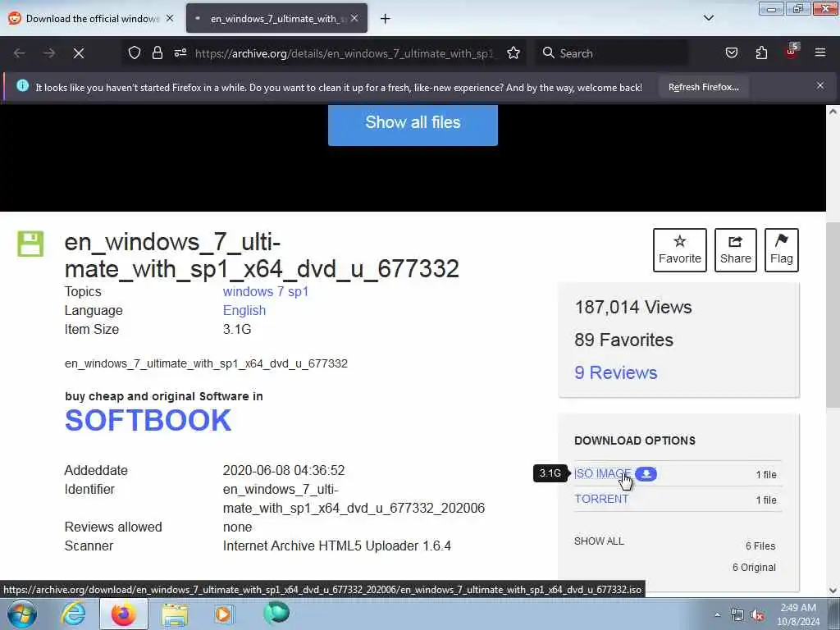Open the Windows Start button
This screenshot has height=630, width=840.
coord(21,614)
